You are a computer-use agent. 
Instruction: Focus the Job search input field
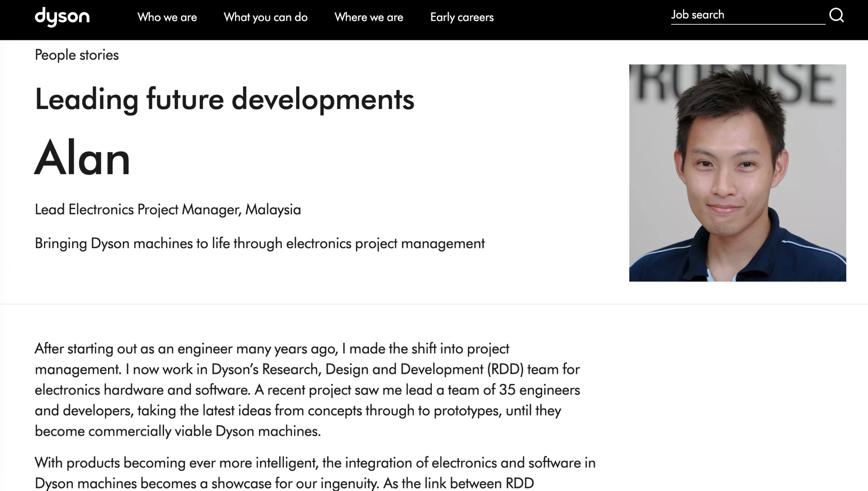click(747, 15)
